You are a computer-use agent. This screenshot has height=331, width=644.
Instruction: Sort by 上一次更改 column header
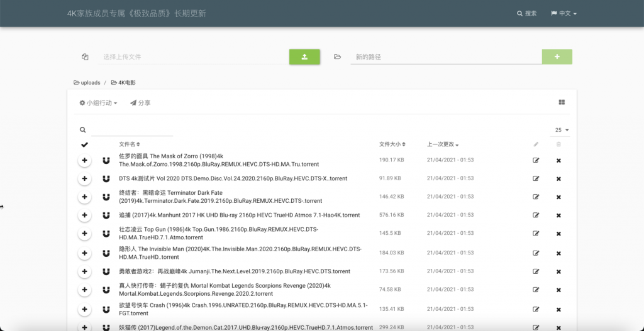point(443,144)
